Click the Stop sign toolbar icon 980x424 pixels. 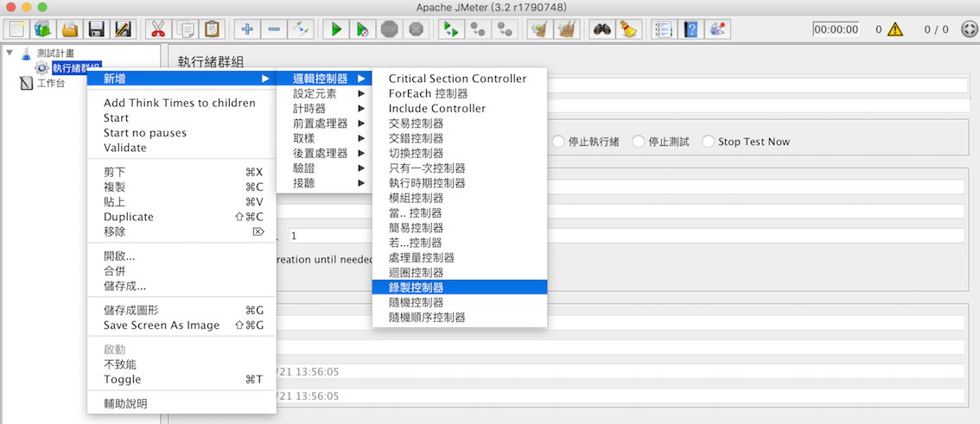point(390,28)
